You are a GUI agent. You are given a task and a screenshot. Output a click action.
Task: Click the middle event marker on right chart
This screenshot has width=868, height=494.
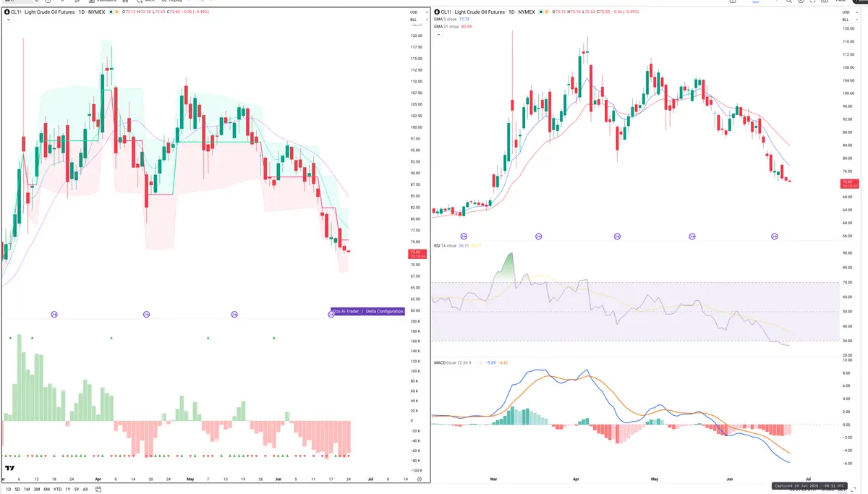[x=617, y=237]
